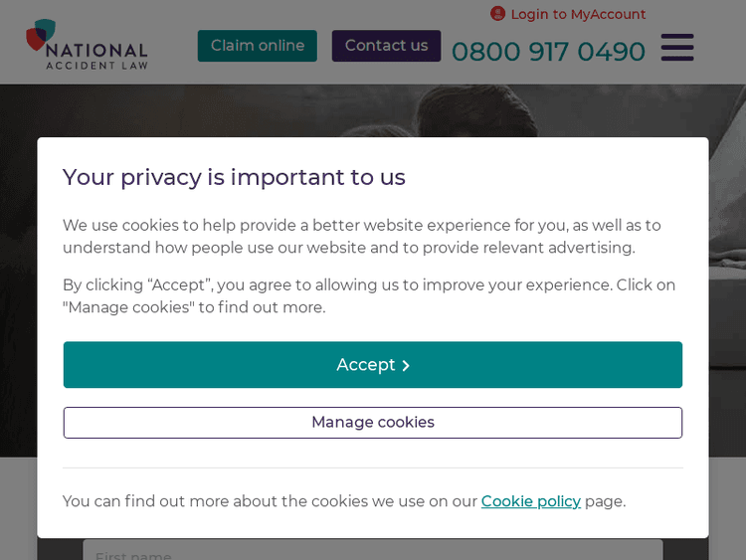
Task: Open the Manage cookies options
Action: pyautogui.click(x=372, y=423)
